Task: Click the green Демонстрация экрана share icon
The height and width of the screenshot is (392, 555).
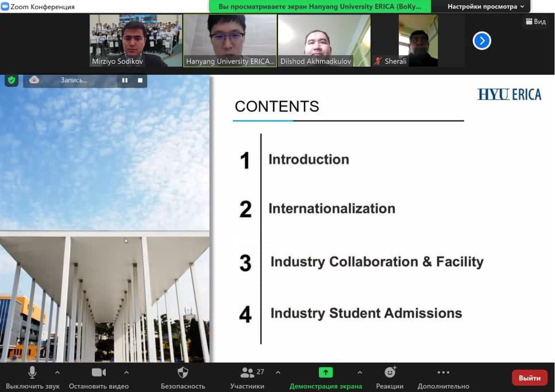Action: [326, 372]
